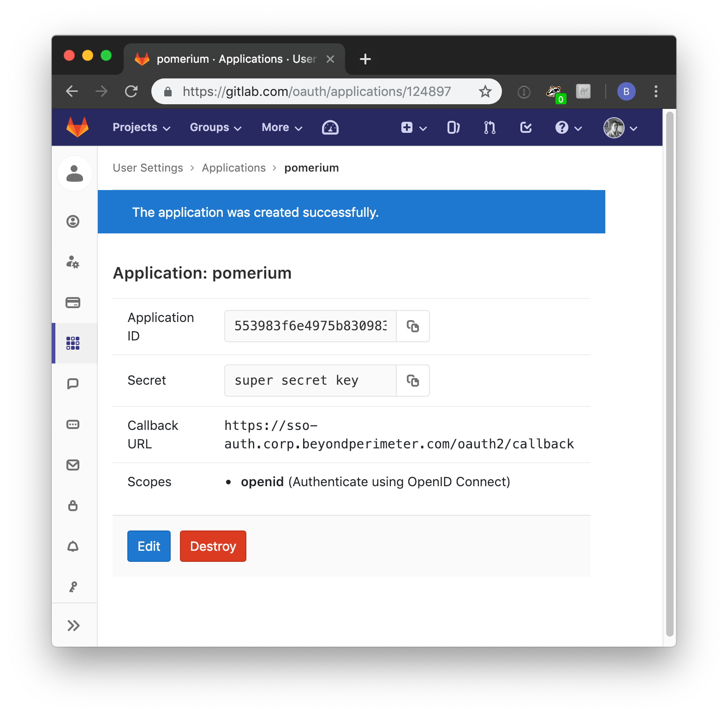The width and height of the screenshot is (728, 715).
Task: Open Notifications bell icon in sidebar
Action: point(73,546)
